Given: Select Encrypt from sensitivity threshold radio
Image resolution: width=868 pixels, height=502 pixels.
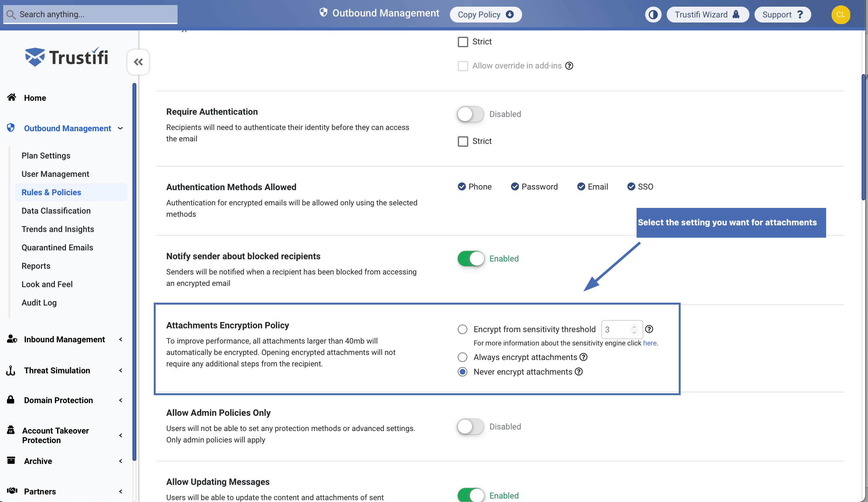Looking at the screenshot, I should click(x=462, y=329).
